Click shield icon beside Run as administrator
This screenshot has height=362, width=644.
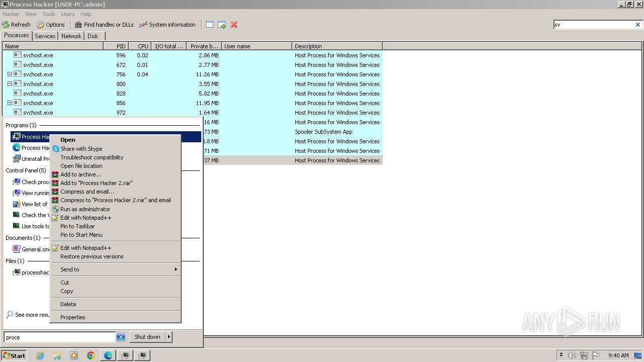55,209
